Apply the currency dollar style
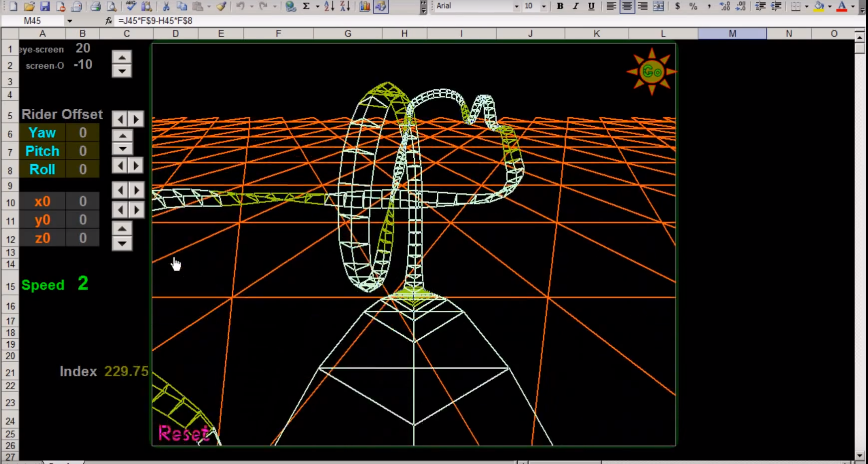Screen dimensions: 868x464 [x=678, y=6]
